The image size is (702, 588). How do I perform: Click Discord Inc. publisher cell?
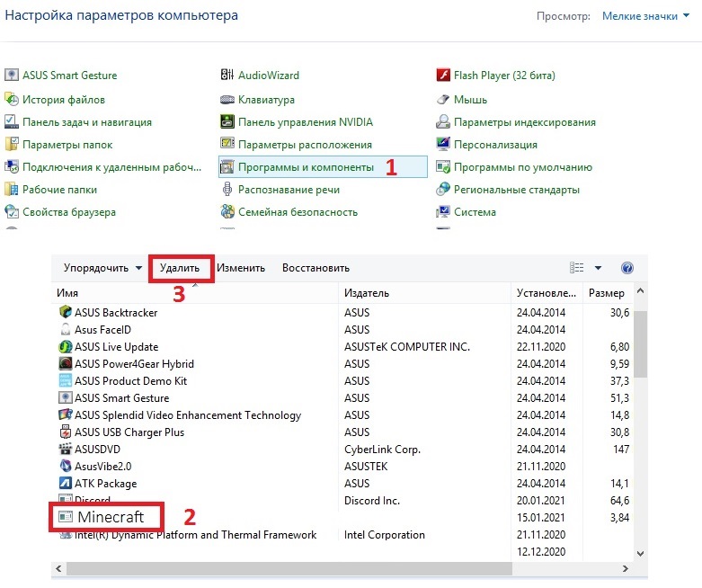coord(372,500)
